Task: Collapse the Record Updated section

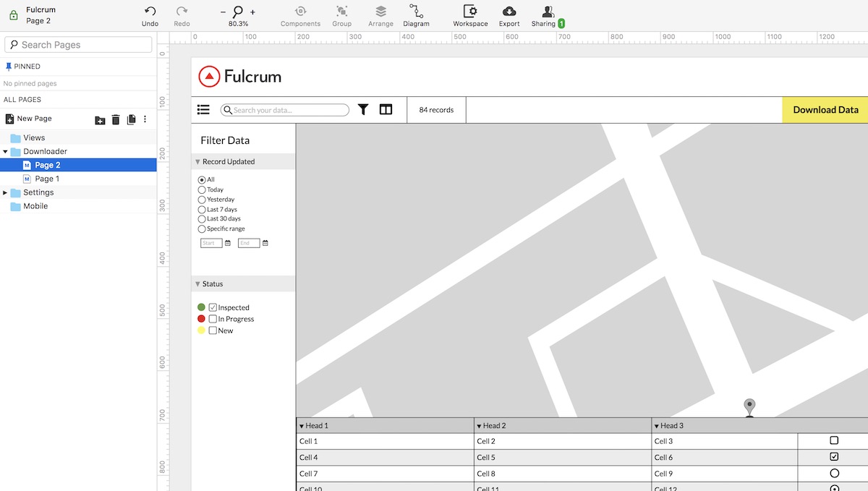Action: tap(198, 162)
